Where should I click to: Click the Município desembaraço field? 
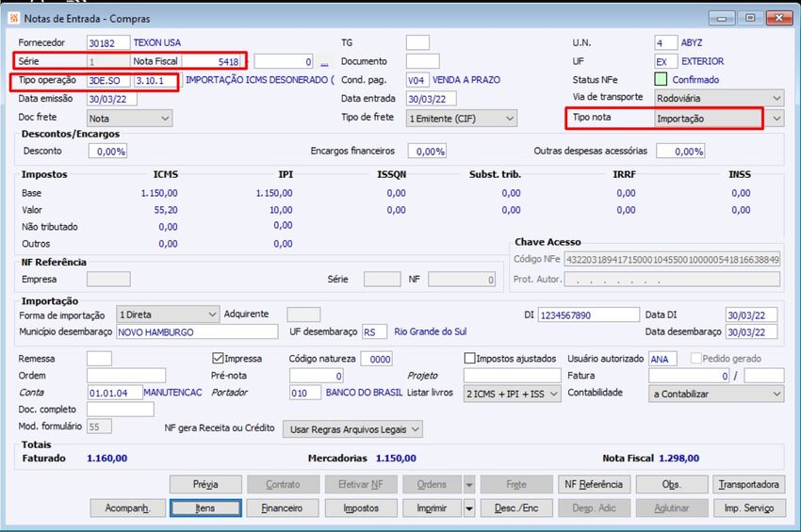[197, 331]
